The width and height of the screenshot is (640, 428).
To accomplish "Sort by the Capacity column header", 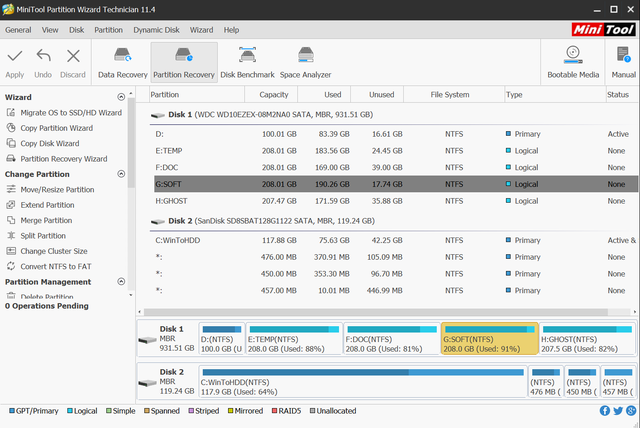I will pos(271,95).
